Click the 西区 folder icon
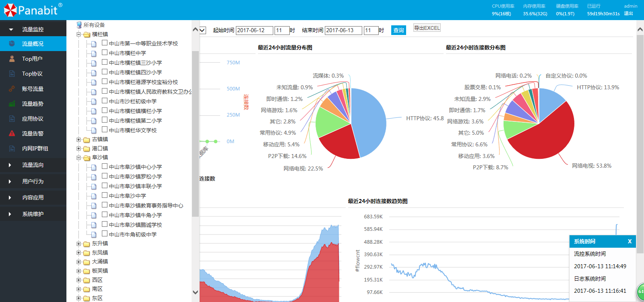Screen dimensions: 644x302 87,280
